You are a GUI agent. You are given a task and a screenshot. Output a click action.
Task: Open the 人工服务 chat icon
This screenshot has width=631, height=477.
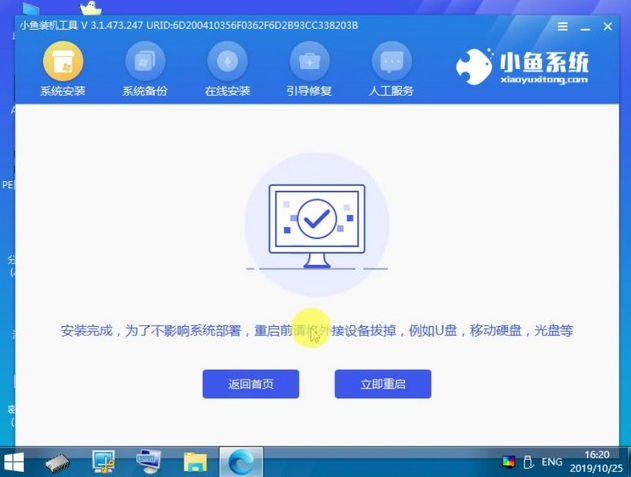[392, 61]
